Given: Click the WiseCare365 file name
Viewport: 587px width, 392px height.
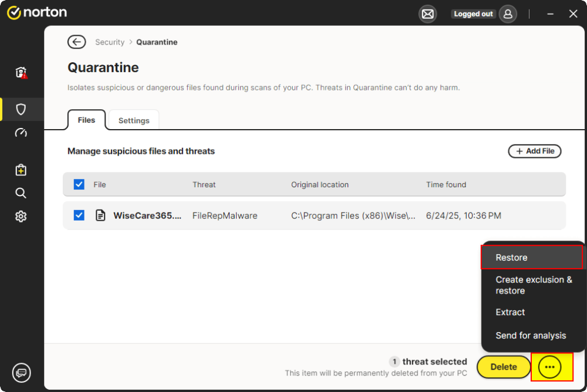Looking at the screenshot, I should click(147, 215).
